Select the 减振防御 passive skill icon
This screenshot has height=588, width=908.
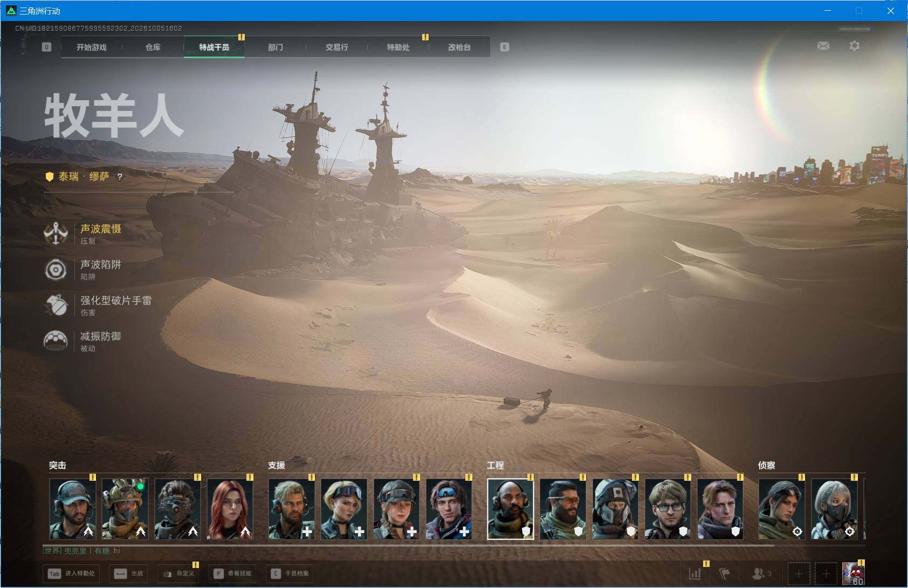(x=56, y=341)
